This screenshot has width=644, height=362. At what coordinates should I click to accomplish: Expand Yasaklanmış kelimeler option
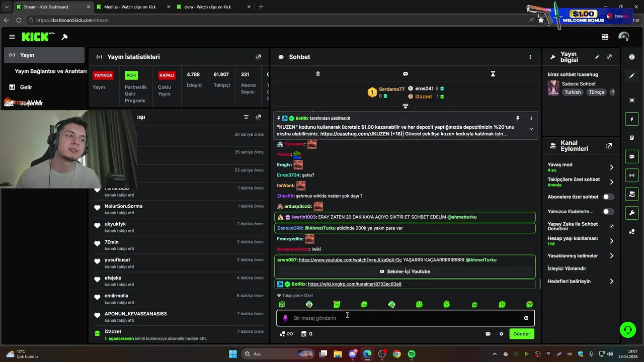611,256
